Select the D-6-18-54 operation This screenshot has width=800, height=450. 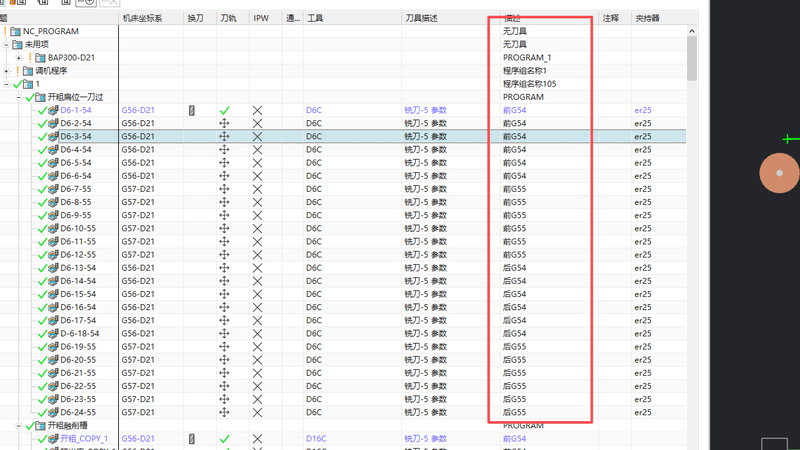80,334
